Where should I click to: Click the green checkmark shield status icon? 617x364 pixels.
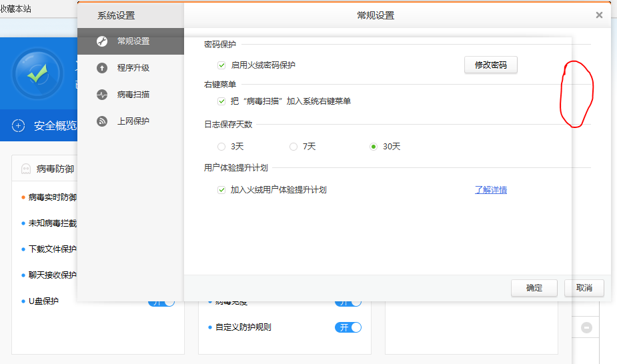point(37,73)
